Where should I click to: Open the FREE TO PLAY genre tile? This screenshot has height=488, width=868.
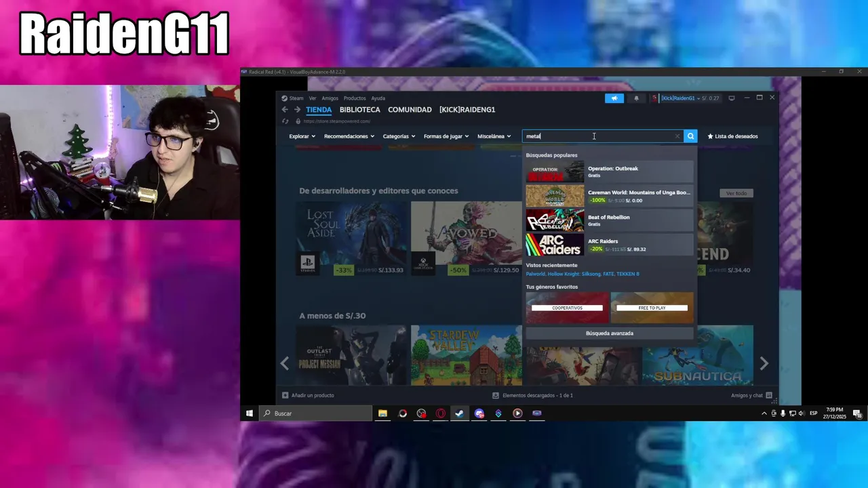pos(652,308)
